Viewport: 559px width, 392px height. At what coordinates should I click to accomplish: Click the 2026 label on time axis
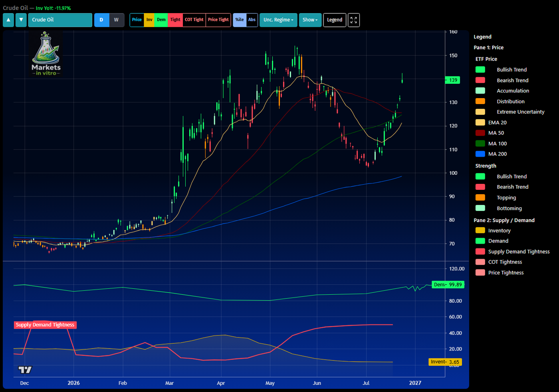coord(73,383)
